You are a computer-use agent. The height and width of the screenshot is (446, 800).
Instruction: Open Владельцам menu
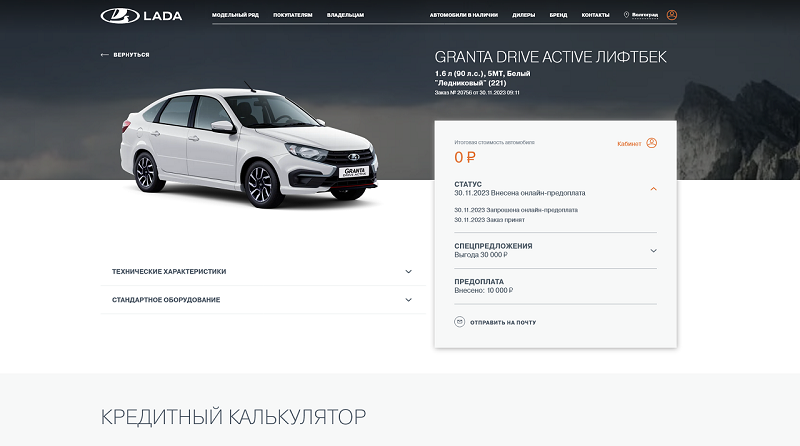coord(345,15)
